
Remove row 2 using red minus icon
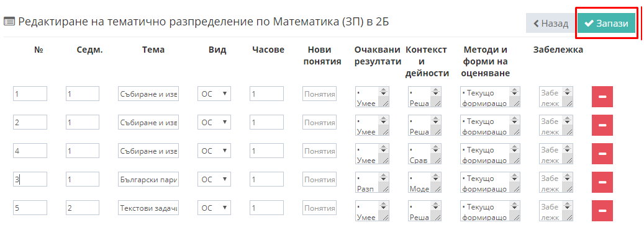(602, 125)
